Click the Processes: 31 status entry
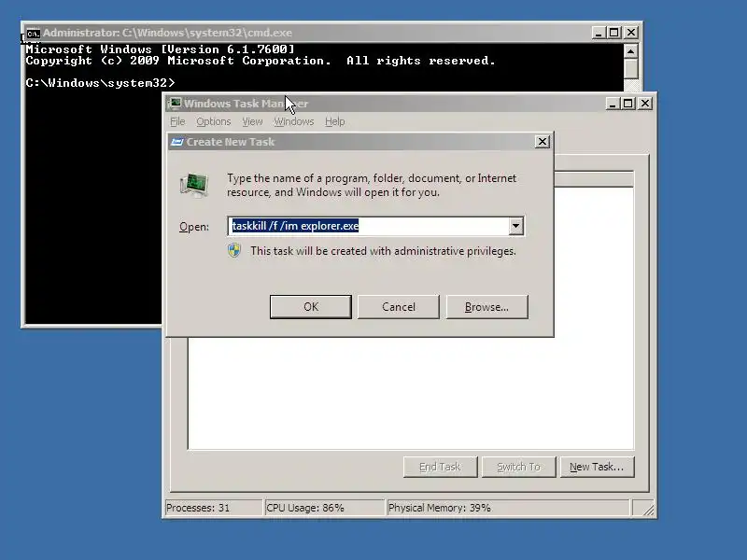This screenshot has height=560, width=747. pos(214,508)
